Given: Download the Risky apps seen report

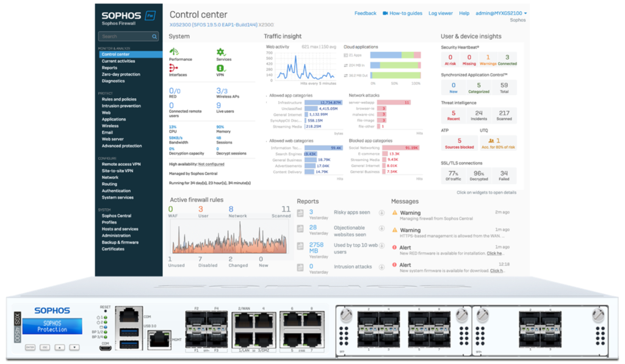Looking at the screenshot, I should (381, 213).
